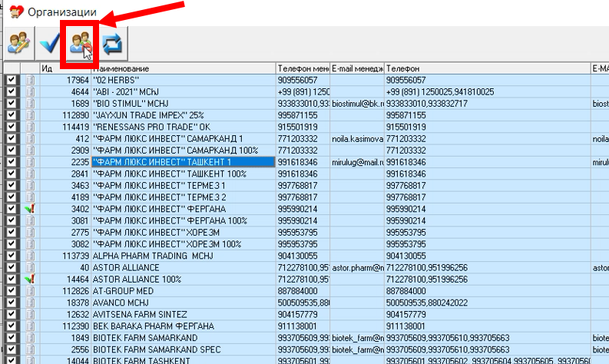The width and height of the screenshot is (609, 364).
Task: Click phone cell 933833010,933832717
Action: pos(488,104)
